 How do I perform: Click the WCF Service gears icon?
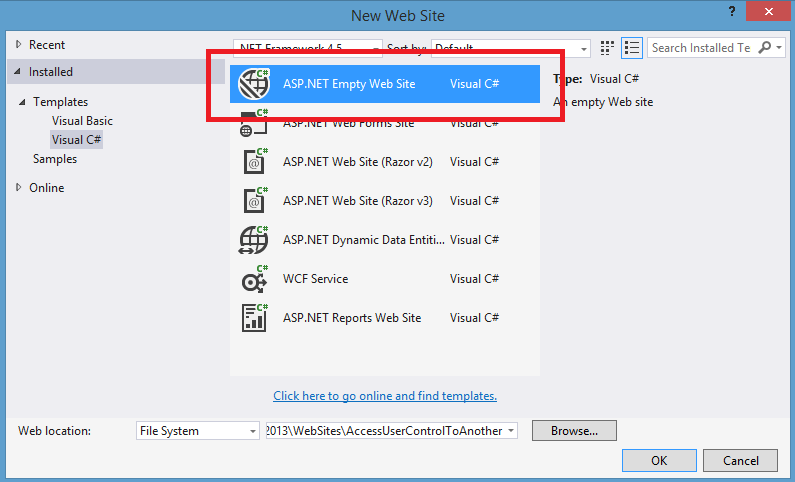point(254,279)
